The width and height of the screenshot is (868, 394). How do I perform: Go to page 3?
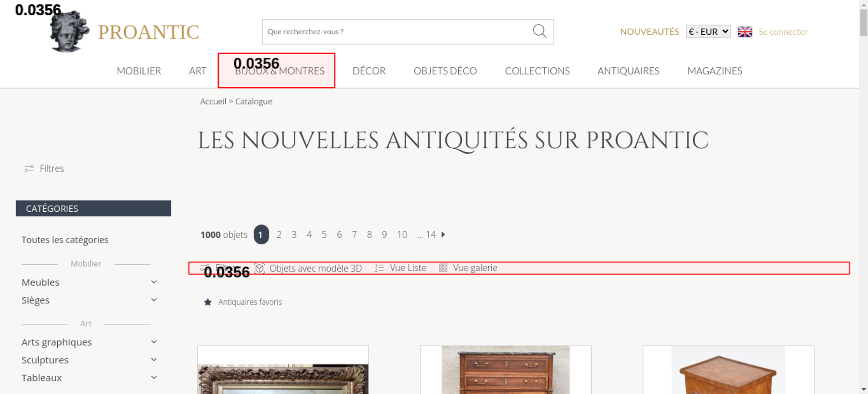point(294,235)
